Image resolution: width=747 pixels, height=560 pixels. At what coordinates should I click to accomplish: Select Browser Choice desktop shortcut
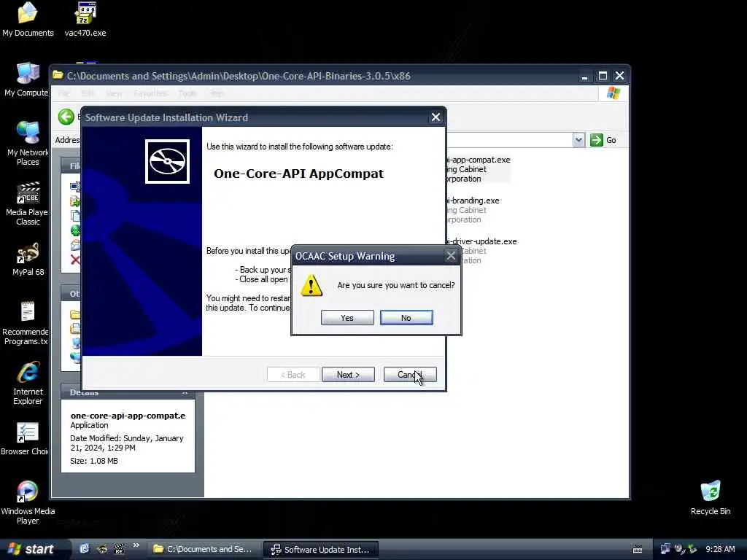(25, 438)
